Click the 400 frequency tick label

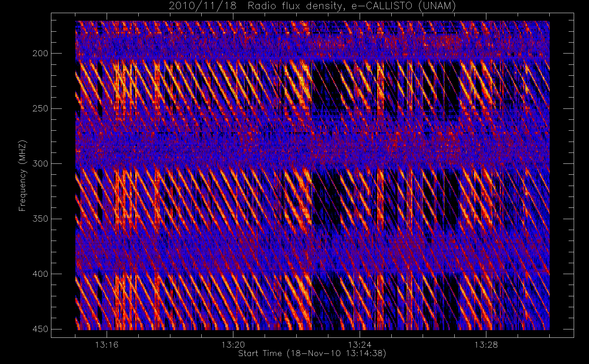[40, 274]
